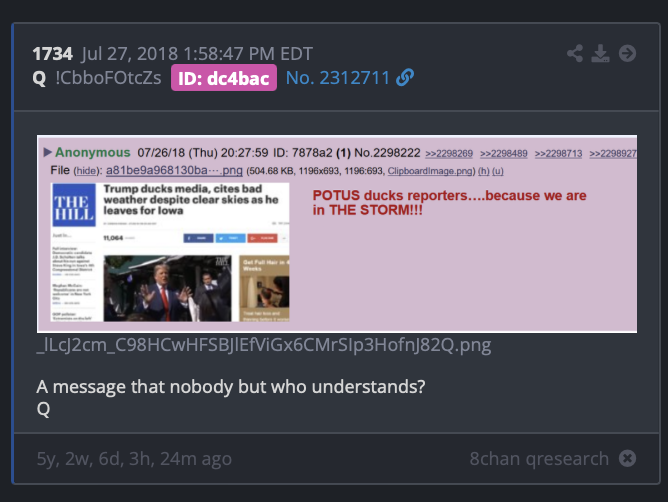
Task: Follow reply link >>2298713
Action: (x=558, y=153)
